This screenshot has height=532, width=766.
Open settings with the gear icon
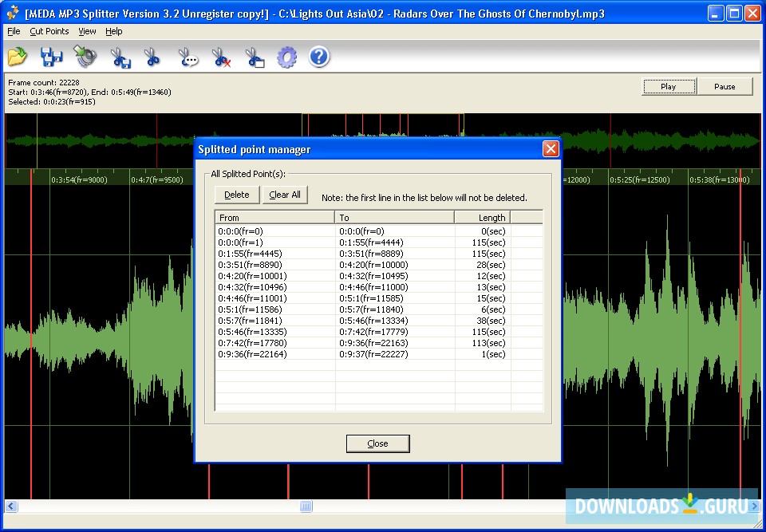(286, 57)
